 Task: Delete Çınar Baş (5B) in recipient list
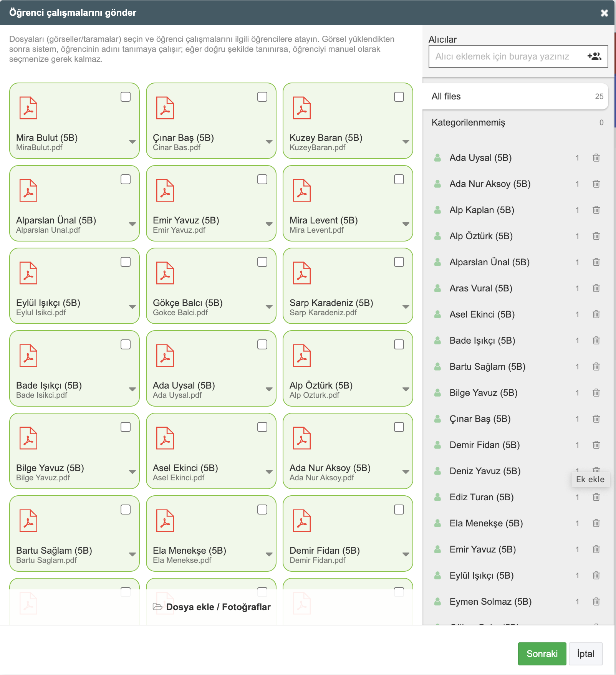596,419
